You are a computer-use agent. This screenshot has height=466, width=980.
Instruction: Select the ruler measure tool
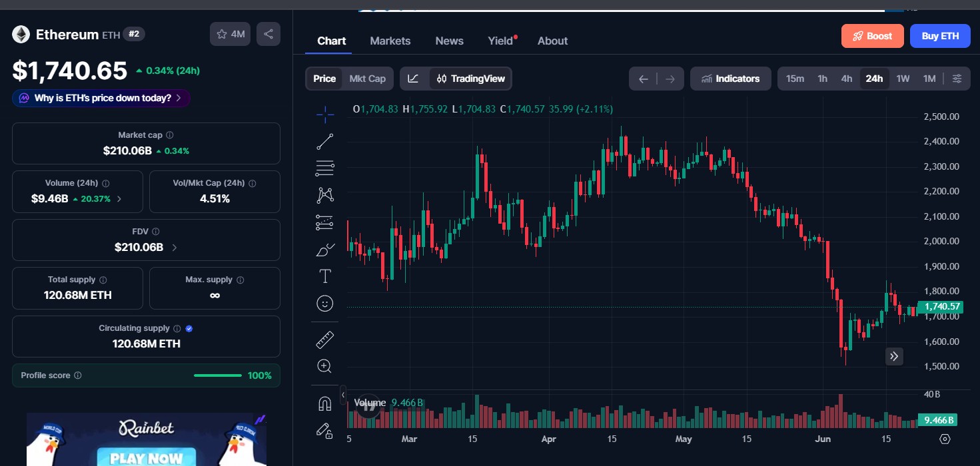click(x=325, y=340)
